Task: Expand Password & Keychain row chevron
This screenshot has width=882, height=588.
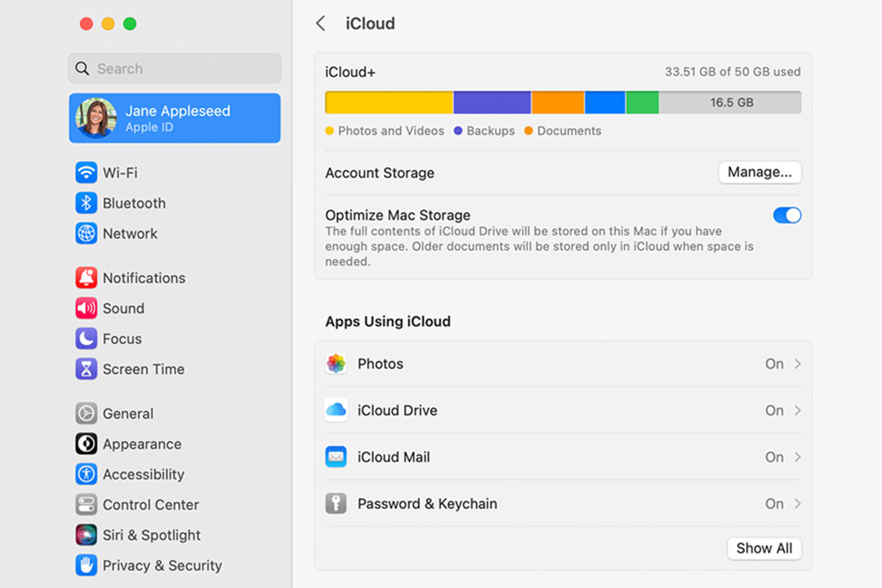Action: 798,504
